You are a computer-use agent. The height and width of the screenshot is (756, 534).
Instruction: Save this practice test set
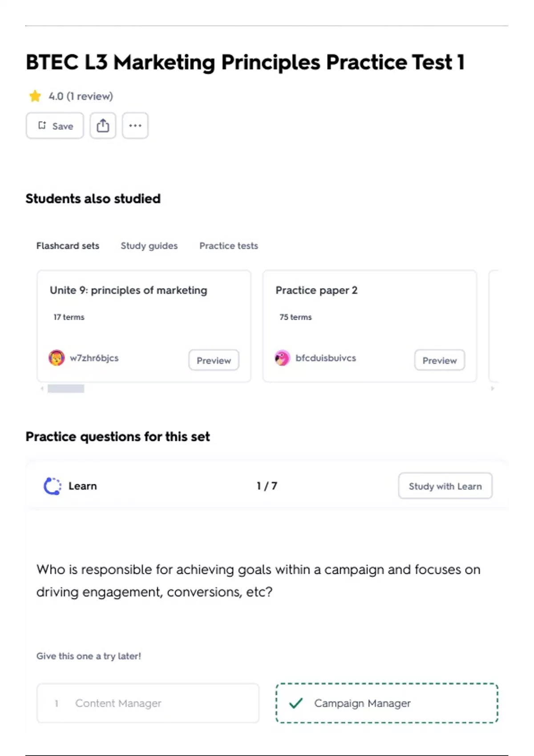point(55,126)
